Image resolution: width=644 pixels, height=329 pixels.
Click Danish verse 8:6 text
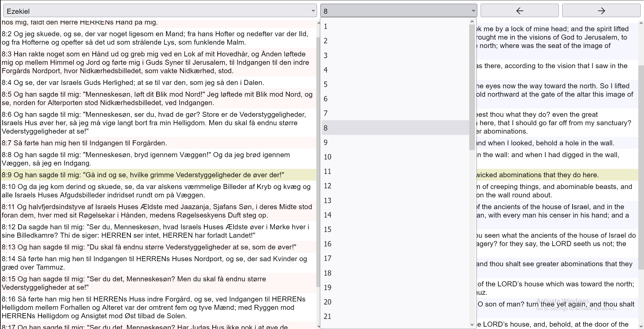coord(158,123)
